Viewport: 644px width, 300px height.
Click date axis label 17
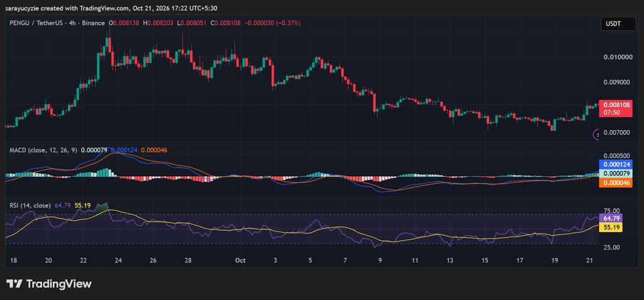520,260
